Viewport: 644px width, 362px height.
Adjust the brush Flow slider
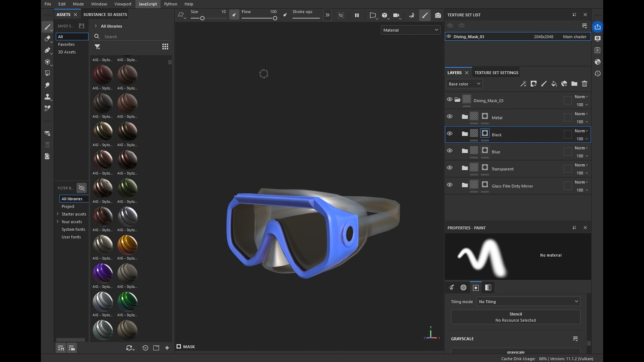coord(259,18)
